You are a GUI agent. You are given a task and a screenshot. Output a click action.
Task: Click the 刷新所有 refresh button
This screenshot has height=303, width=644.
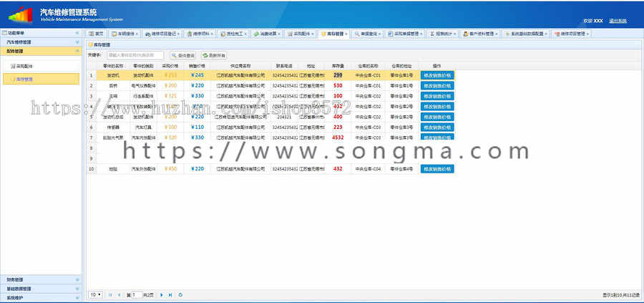[x=214, y=55]
